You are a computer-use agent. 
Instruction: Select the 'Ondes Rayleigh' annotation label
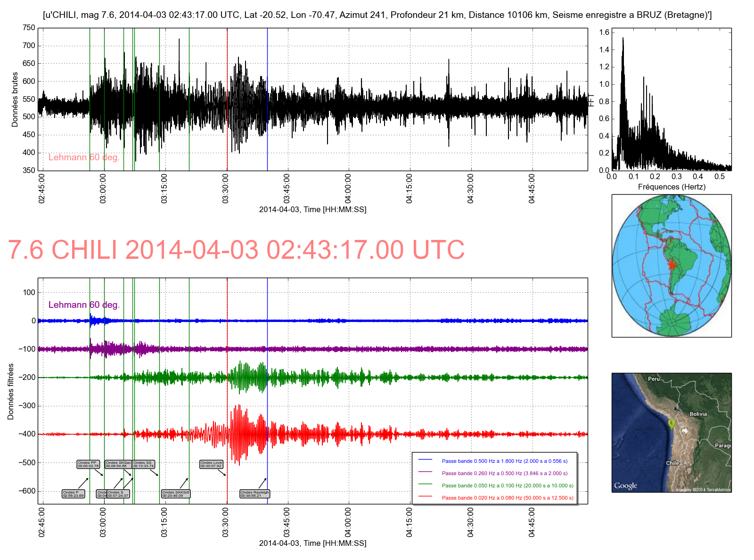[254, 494]
